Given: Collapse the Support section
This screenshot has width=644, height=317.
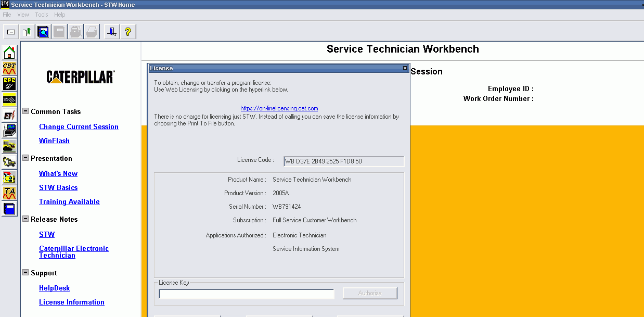Looking at the screenshot, I should [25, 272].
